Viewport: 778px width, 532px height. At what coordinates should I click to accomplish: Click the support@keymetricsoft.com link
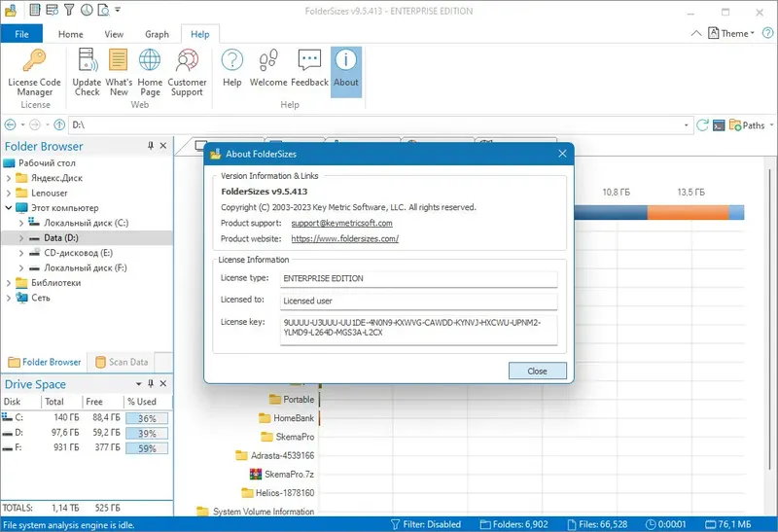click(x=341, y=224)
